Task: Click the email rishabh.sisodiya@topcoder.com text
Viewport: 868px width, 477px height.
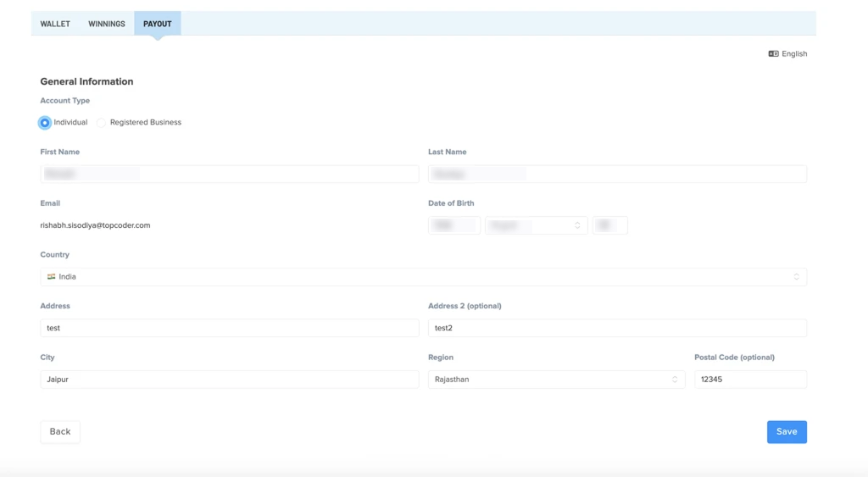Action: (95, 225)
